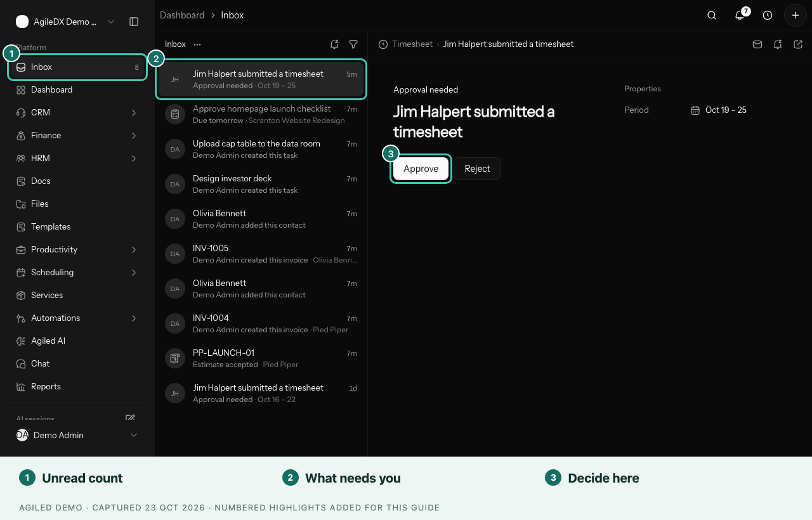Screen dimensions: 812x520
Task: Open the search icon in top bar
Action: pos(712,15)
